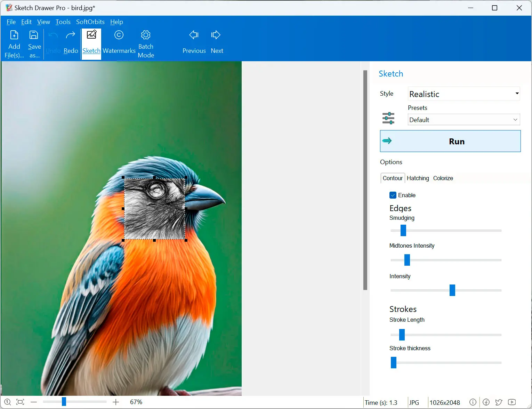532x409 pixels.
Task: Click the Redo arrow icon
Action: [x=71, y=35]
